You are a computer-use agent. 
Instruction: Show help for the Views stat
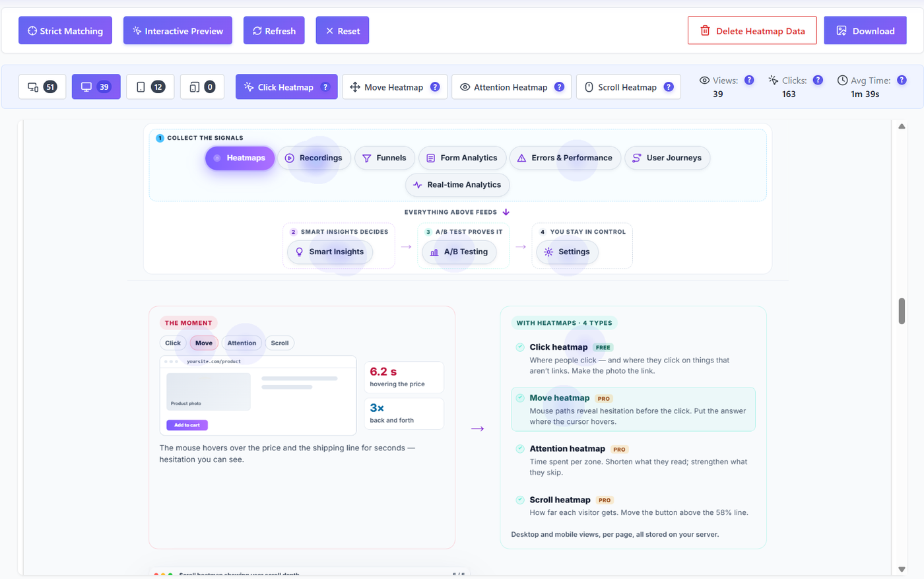point(749,80)
